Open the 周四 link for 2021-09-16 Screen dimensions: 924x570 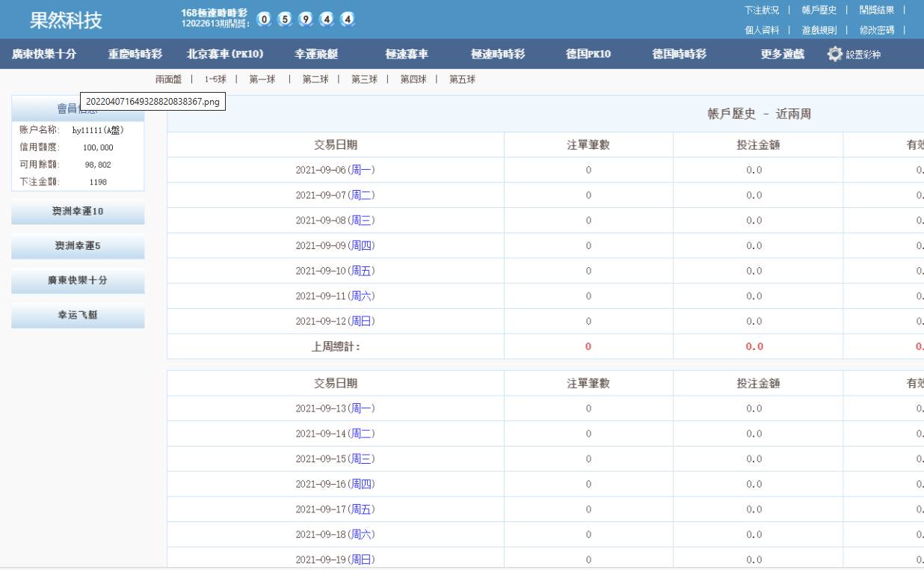point(362,484)
